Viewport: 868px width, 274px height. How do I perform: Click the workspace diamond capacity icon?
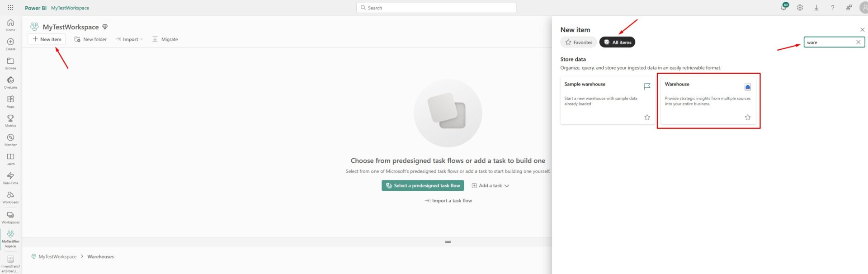point(105,27)
